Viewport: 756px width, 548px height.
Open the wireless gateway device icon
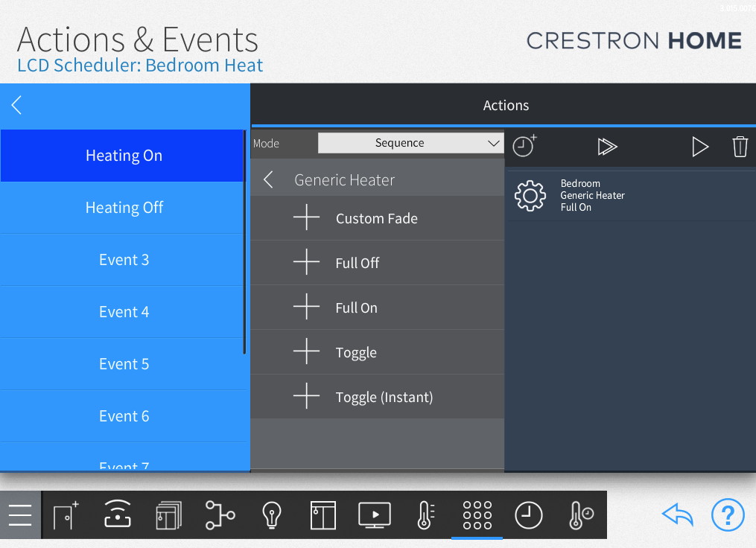pos(118,514)
